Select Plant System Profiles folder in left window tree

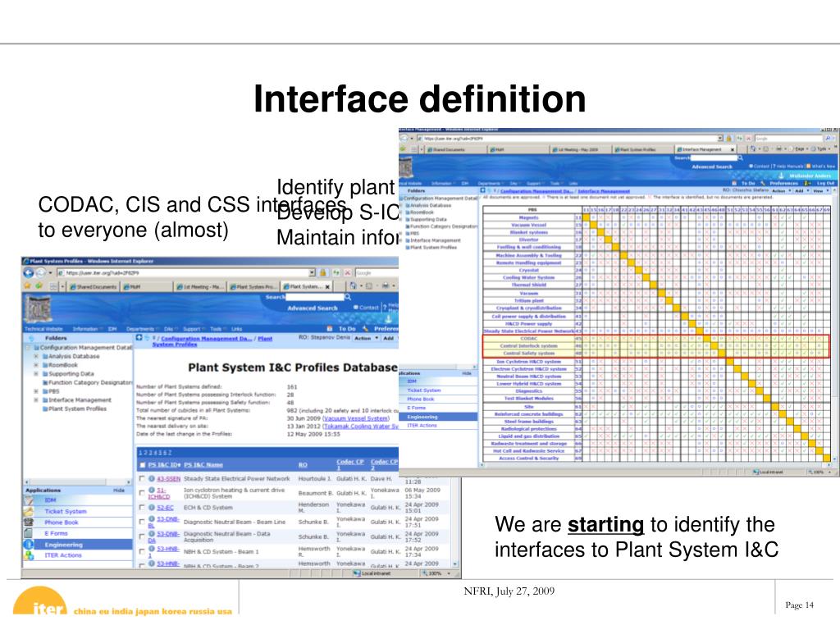[x=77, y=409]
